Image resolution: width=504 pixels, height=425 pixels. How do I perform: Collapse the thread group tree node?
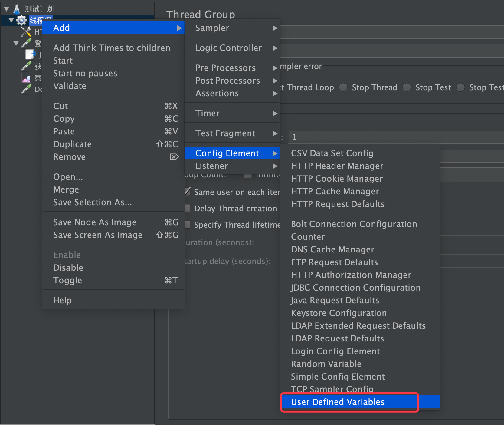(x=11, y=20)
